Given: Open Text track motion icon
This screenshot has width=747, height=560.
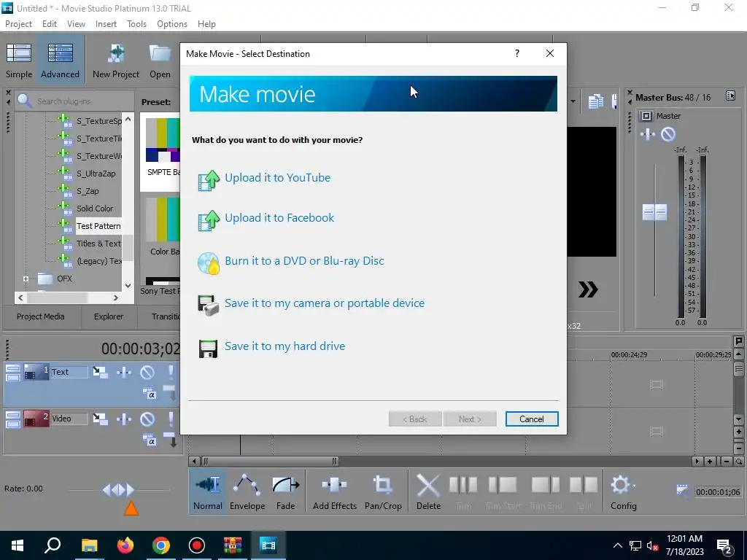Looking at the screenshot, I should pos(100,373).
